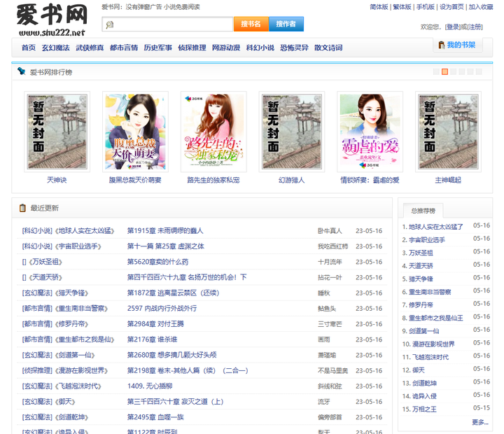Switch to the first carousel page indicator
504x434 pixels.
tap(436, 71)
